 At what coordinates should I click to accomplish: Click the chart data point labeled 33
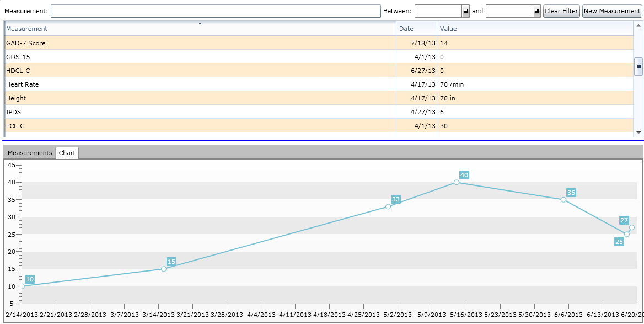pyautogui.click(x=388, y=206)
